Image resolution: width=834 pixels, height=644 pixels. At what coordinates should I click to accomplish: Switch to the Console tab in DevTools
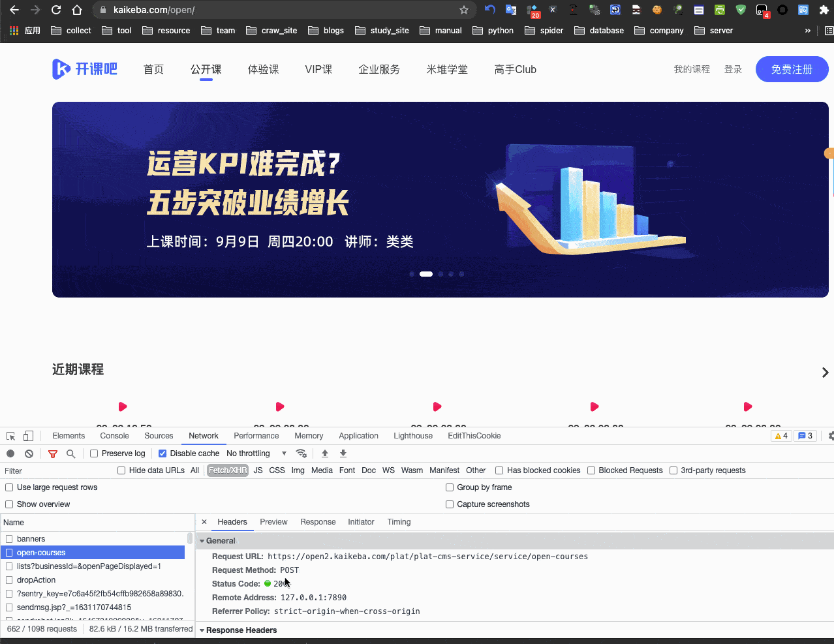pyautogui.click(x=114, y=436)
